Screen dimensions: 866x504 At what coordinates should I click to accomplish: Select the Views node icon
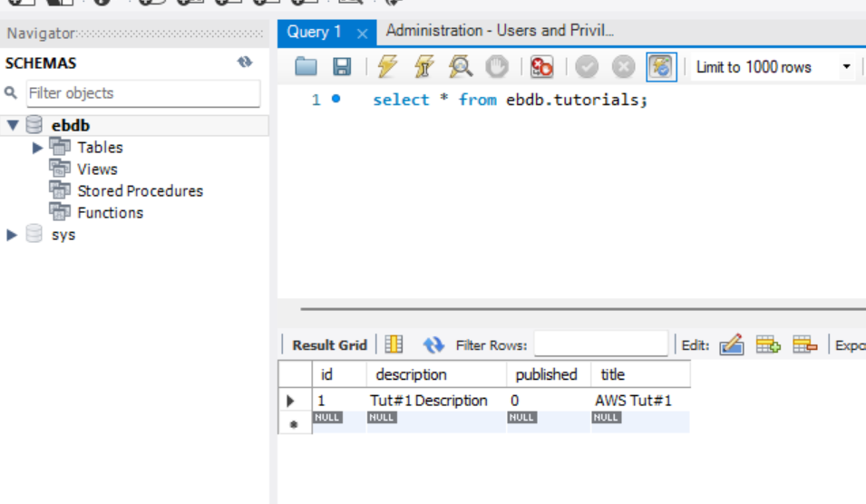pos(60,168)
